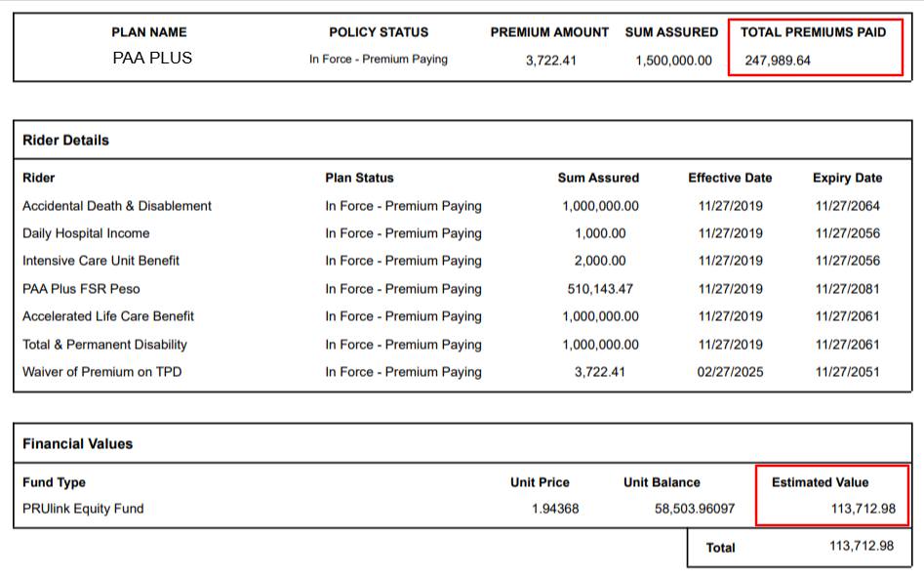Select the "Total & Permanent Disability" rider name
Image resolution: width=924 pixels, height=577 pixels.
[x=105, y=345]
